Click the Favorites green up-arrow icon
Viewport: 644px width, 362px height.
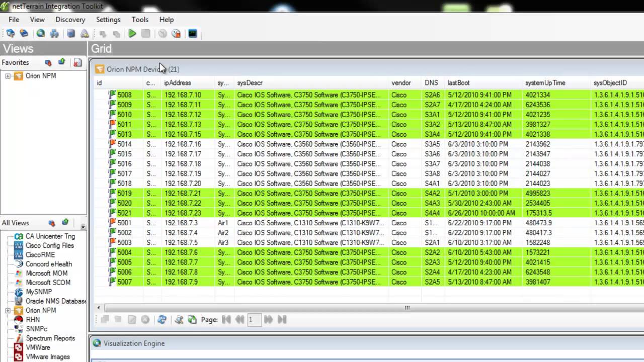[61, 62]
